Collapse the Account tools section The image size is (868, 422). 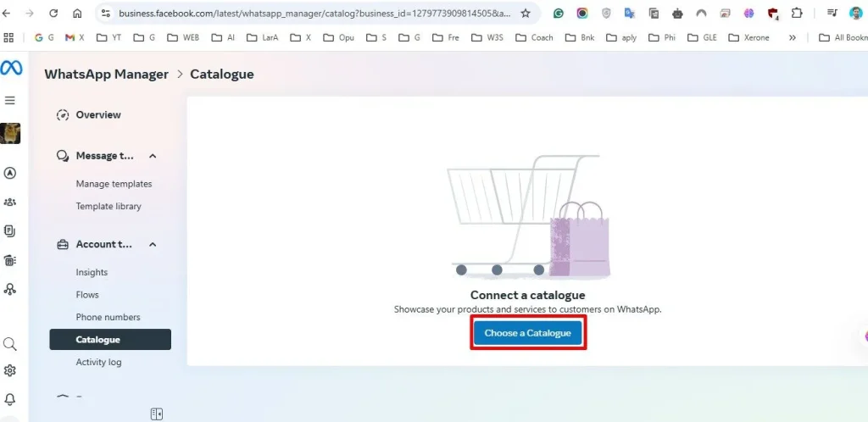tap(153, 244)
